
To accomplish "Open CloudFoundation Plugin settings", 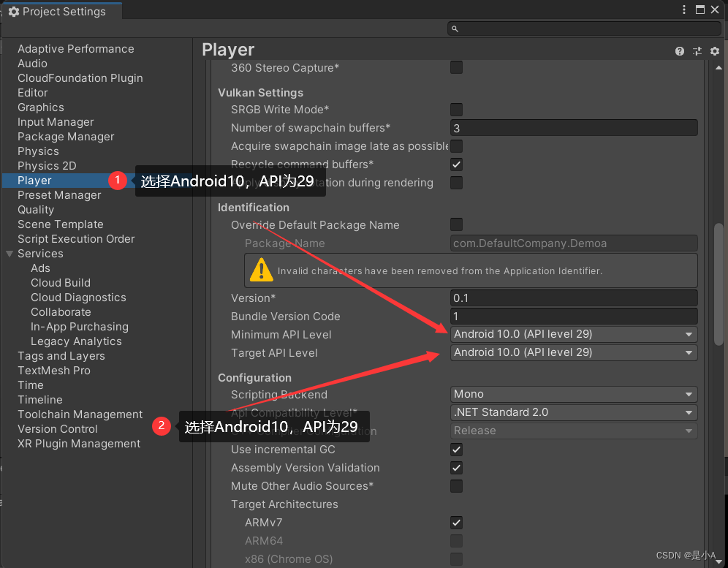I will [x=80, y=78].
